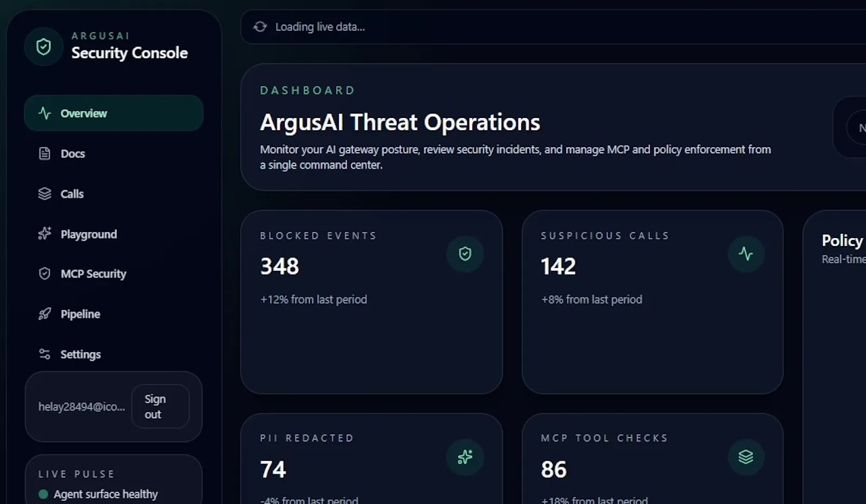Click the Docs document icon

[44, 154]
